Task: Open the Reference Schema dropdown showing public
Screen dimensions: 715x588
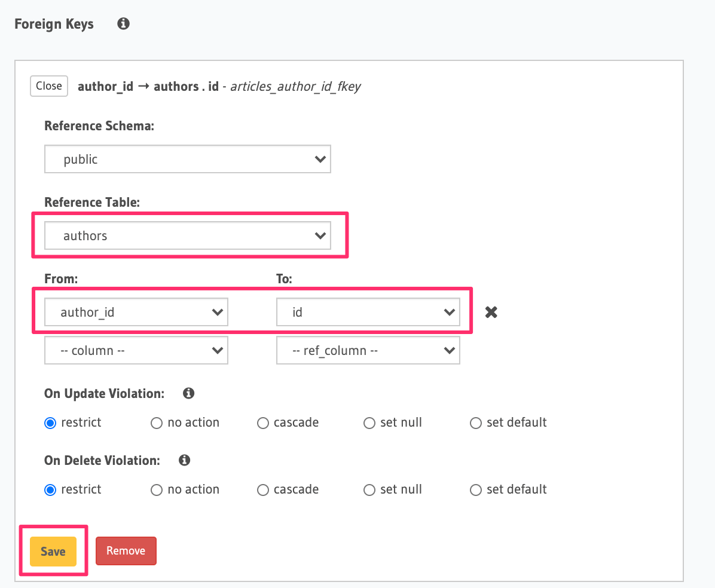Action: (188, 159)
